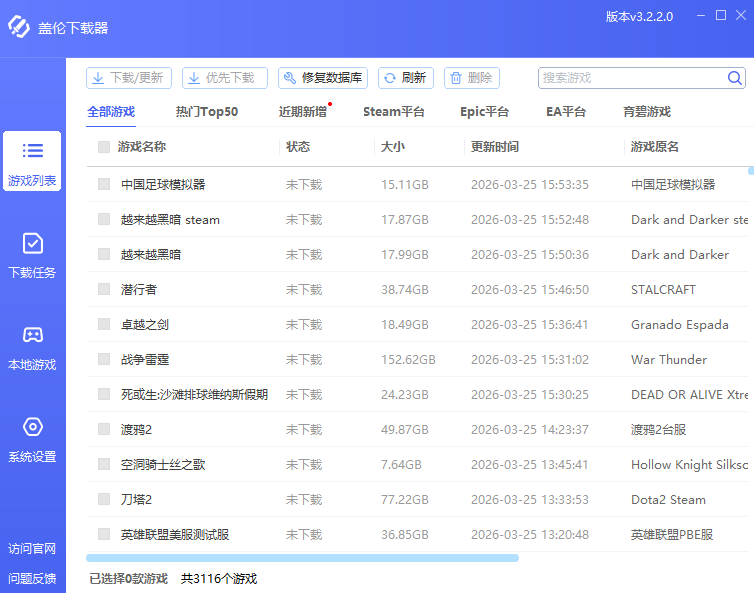Sort by the 更新时间 column header
This screenshot has height=593, width=754.
pyautogui.click(x=494, y=147)
